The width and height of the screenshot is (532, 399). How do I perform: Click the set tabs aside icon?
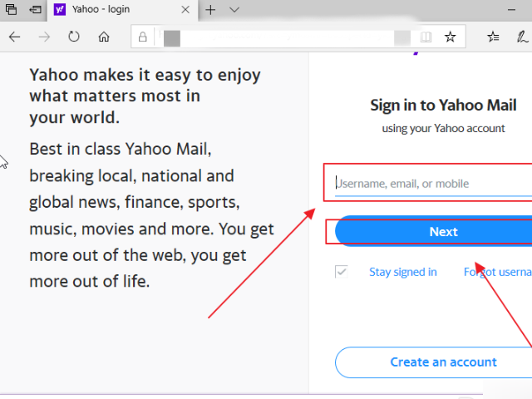(x=35, y=9)
